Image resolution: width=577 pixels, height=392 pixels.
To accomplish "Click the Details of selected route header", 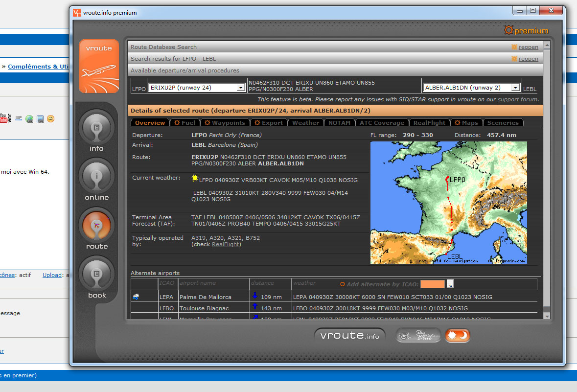I will click(x=335, y=111).
